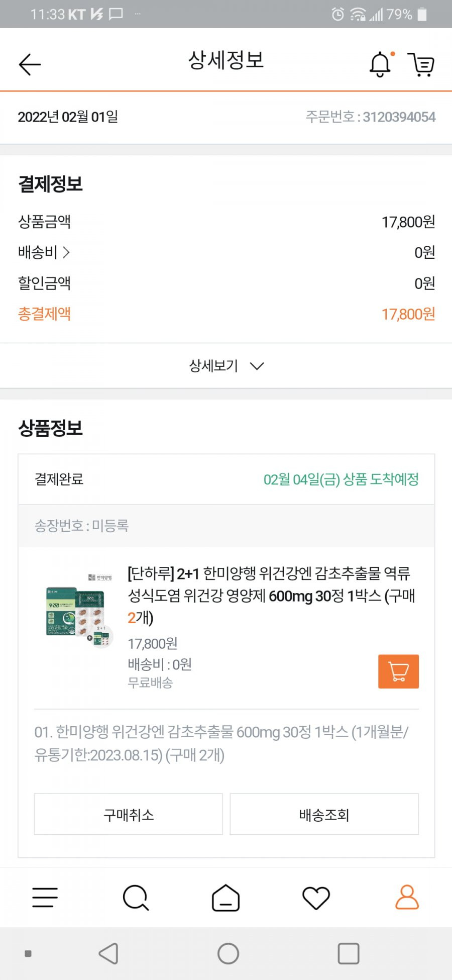Expand 상세보기 payment details
This screenshot has width=452, height=980.
[x=226, y=366]
